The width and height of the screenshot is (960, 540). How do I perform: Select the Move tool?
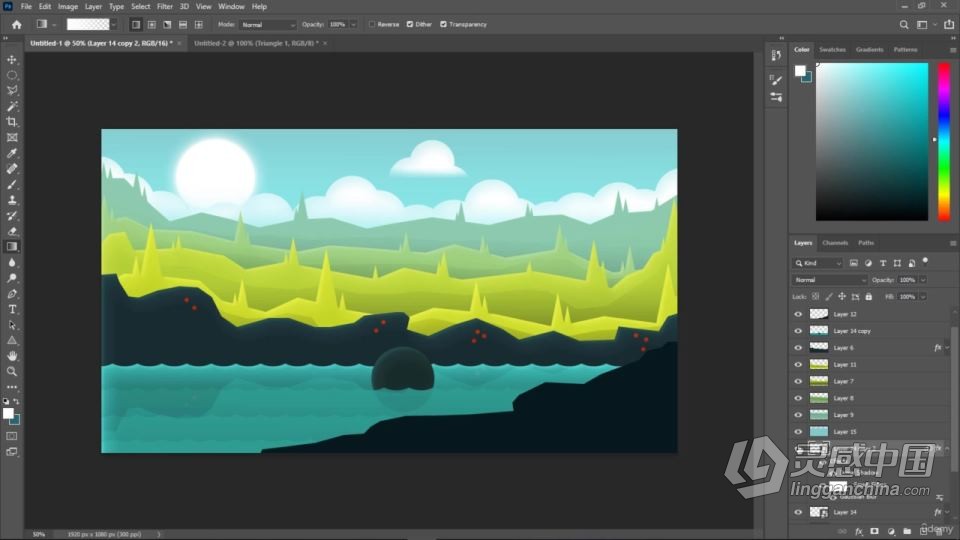tap(12, 59)
